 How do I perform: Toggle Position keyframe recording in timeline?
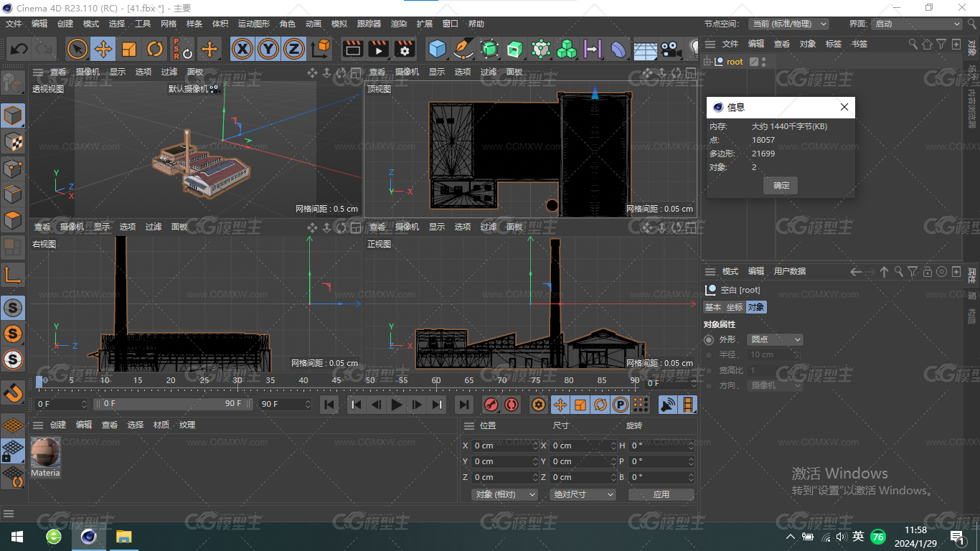560,405
